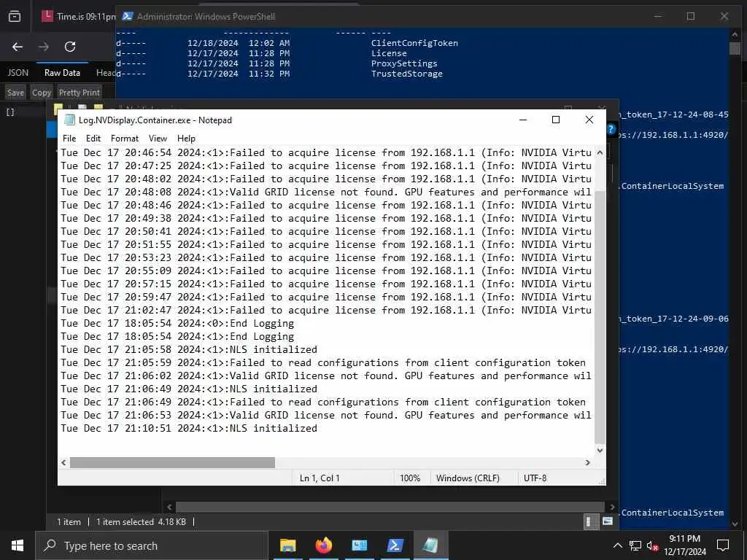Open the Notepad View menu
The width and height of the screenshot is (747, 560).
click(x=158, y=138)
